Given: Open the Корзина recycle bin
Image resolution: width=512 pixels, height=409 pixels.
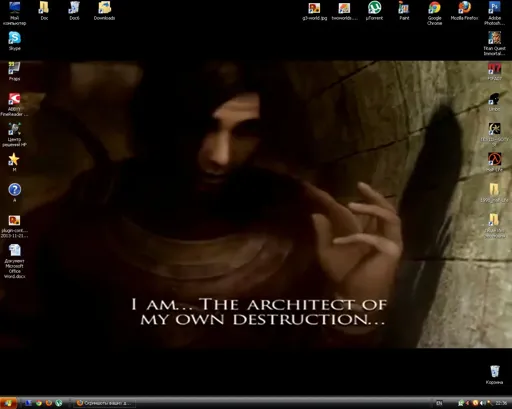Looking at the screenshot, I should 494,375.
